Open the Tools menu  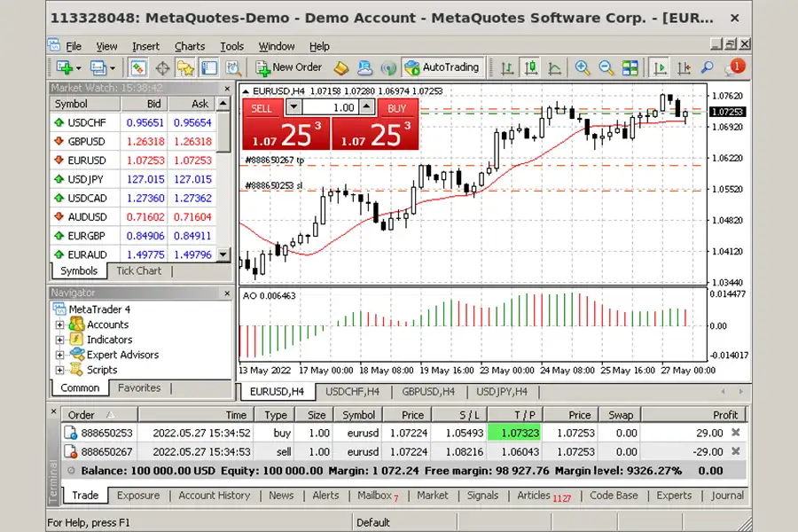pos(231,46)
